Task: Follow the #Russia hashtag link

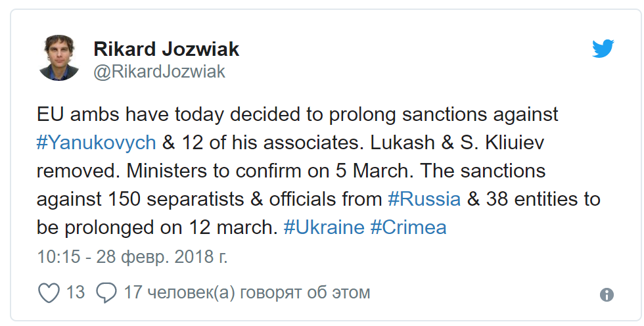Action: [424, 198]
